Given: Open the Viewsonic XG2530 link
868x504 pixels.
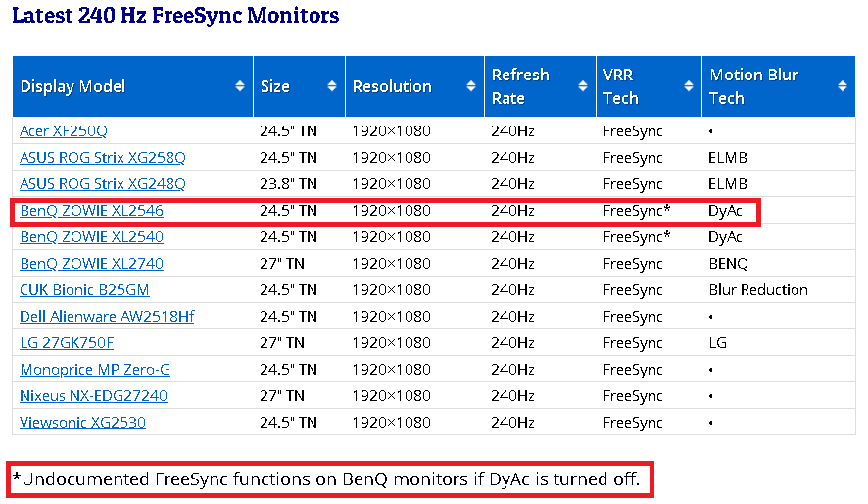Looking at the screenshot, I should pyautogui.click(x=82, y=422).
